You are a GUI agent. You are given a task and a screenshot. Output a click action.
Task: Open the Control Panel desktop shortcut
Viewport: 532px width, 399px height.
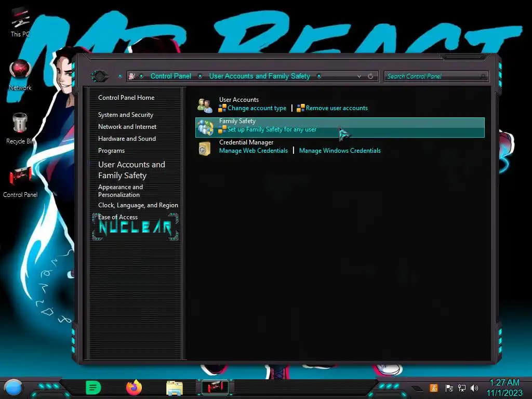20,182
